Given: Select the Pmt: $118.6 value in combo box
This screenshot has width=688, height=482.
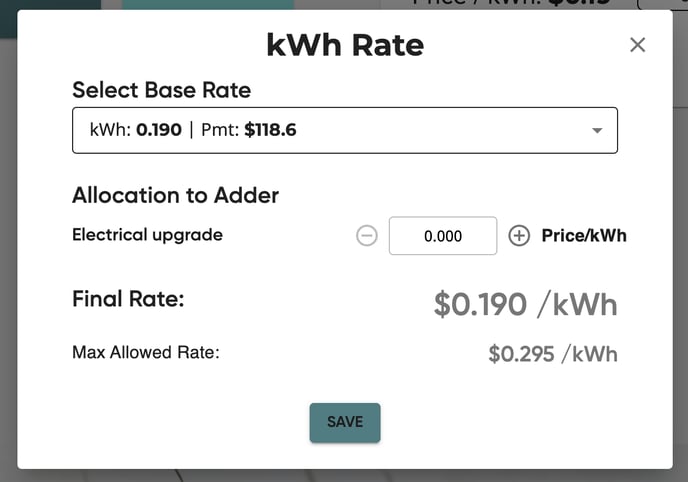Looking at the screenshot, I should coord(249,130).
